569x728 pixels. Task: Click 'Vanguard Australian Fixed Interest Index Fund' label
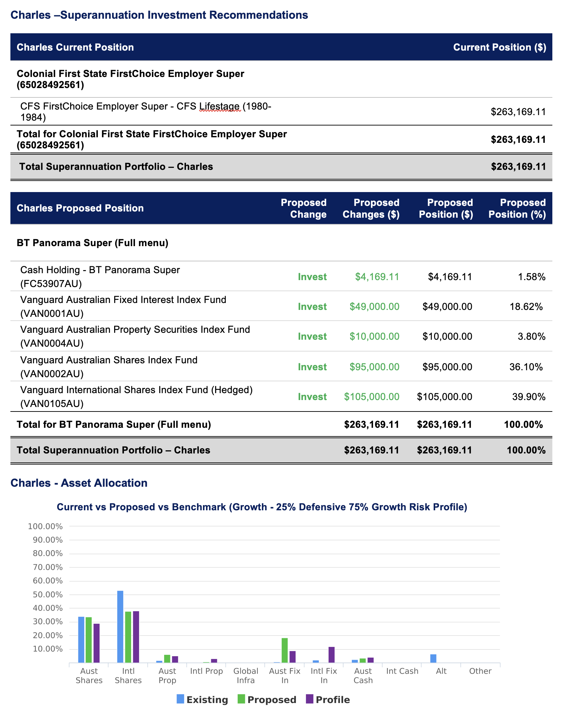[x=123, y=306]
